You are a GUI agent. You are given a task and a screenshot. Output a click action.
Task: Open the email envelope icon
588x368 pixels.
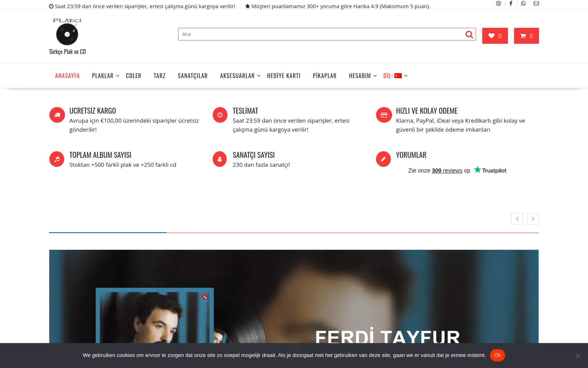pyautogui.click(x=536, y=3)
